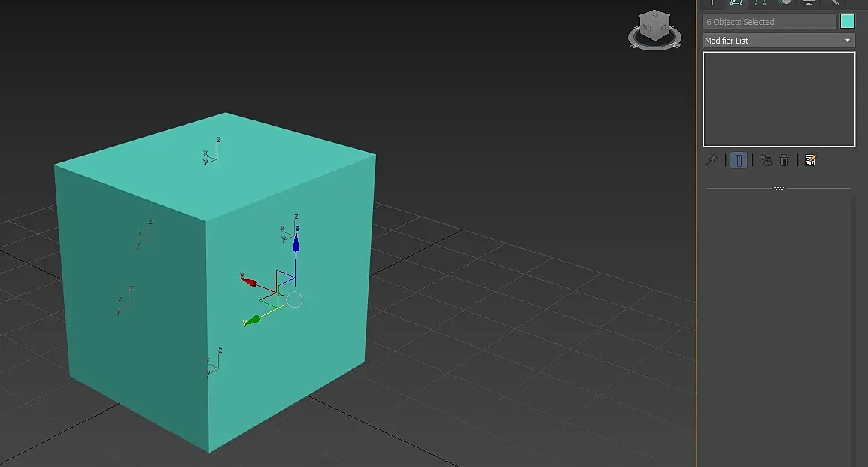
Task: Open the Display panel tab
Action: click(x=809, y=3)
